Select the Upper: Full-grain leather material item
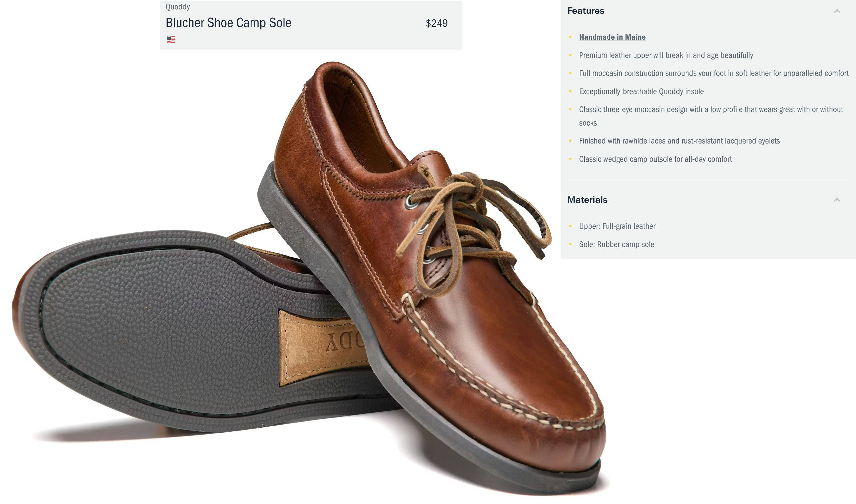856x504 pixels. pyautogui.click(x=617, y=226)
